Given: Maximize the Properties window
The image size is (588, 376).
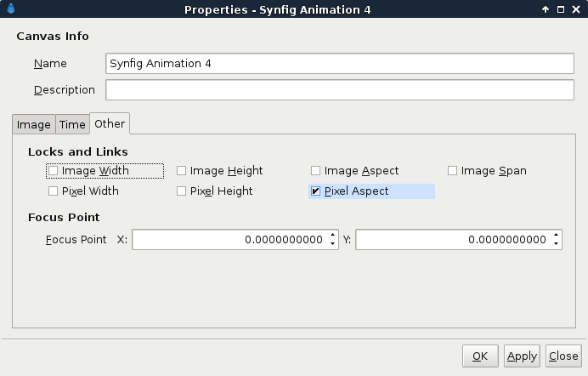Looking at the screenshot, I should pyautogui.click(x=561, y=9).
